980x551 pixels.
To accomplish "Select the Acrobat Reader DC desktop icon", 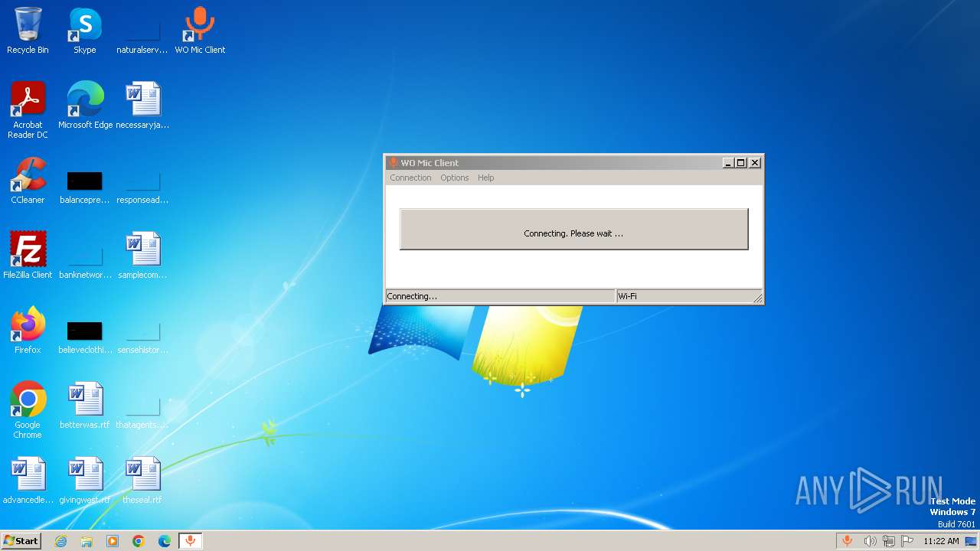I will coord(28,109).
